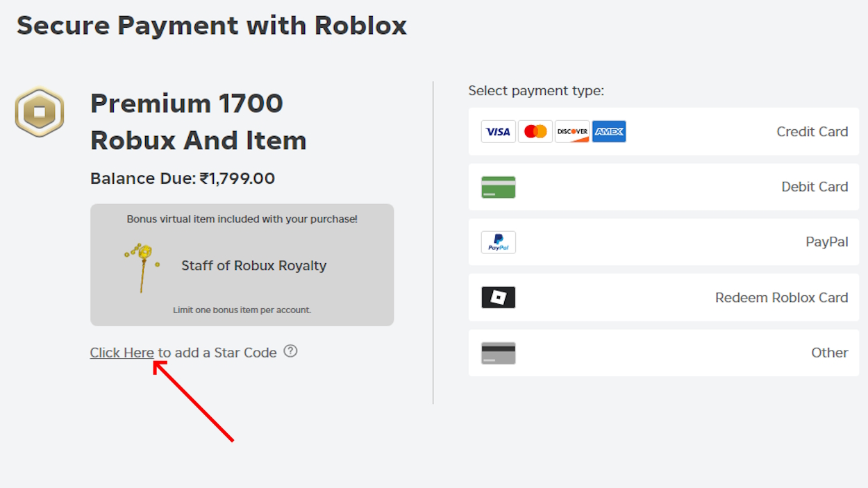
Task: Pay with the PayPal option
Action: tap(664, 242)
